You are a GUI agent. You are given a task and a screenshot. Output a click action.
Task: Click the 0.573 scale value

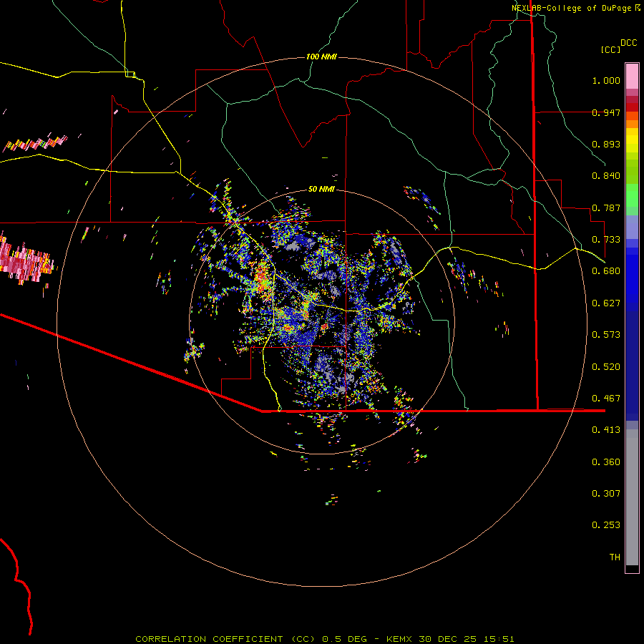(606, 335)
